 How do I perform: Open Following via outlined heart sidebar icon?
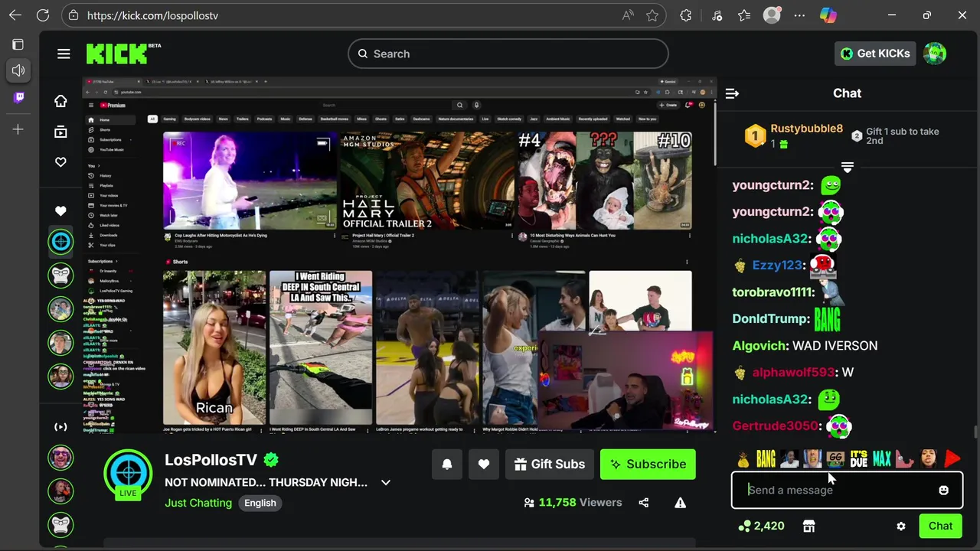(60, 162)
